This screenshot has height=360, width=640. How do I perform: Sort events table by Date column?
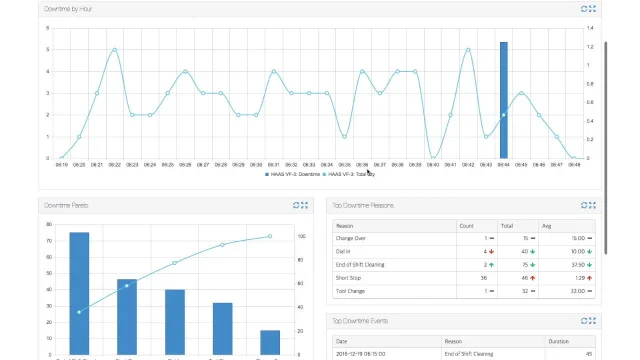[x=387, y=341]
